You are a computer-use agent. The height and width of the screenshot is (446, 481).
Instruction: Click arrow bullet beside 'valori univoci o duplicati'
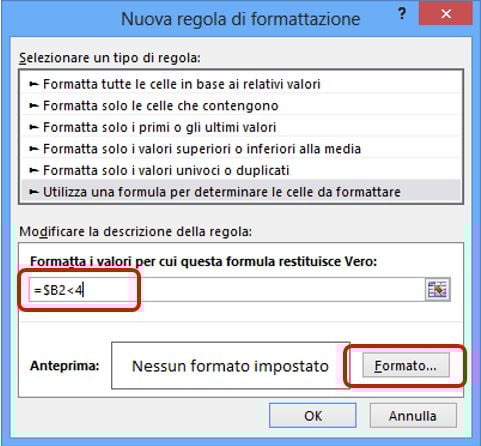(34, 170)
